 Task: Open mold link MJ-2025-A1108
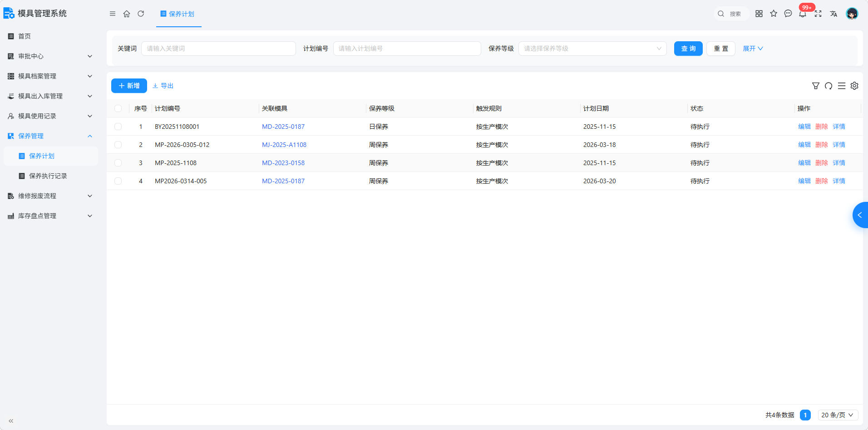(284, 145)
